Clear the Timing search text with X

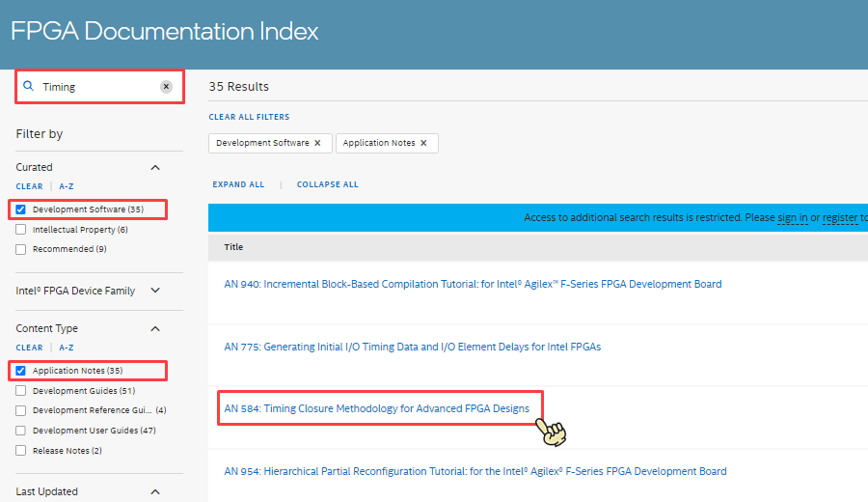click(166, 87)
